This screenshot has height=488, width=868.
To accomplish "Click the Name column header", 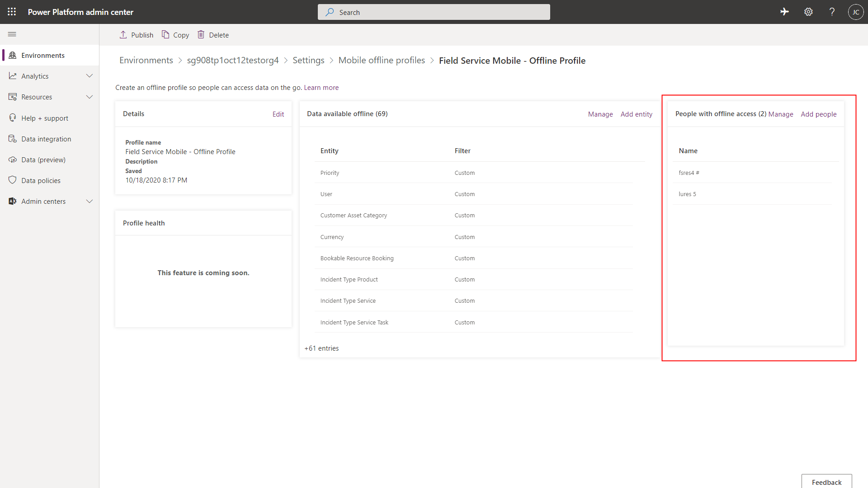I will (688, 151).
